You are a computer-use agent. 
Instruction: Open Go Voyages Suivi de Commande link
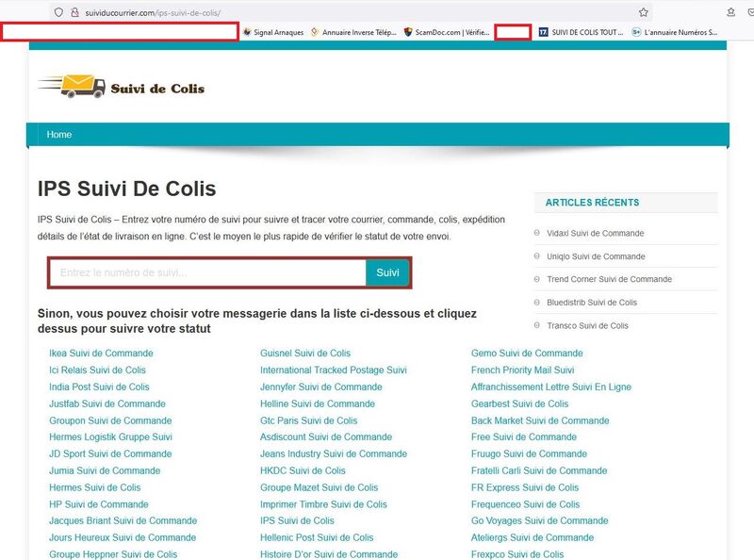(539, 520)
